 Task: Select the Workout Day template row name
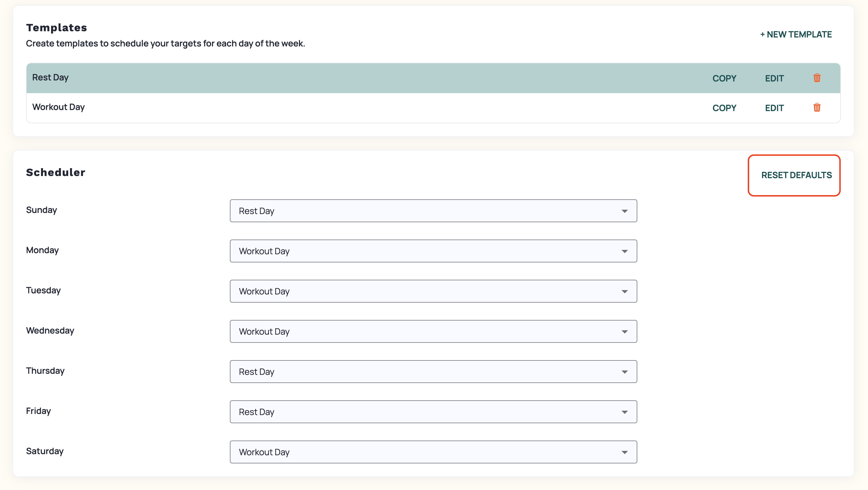click(x=58, y=107)
